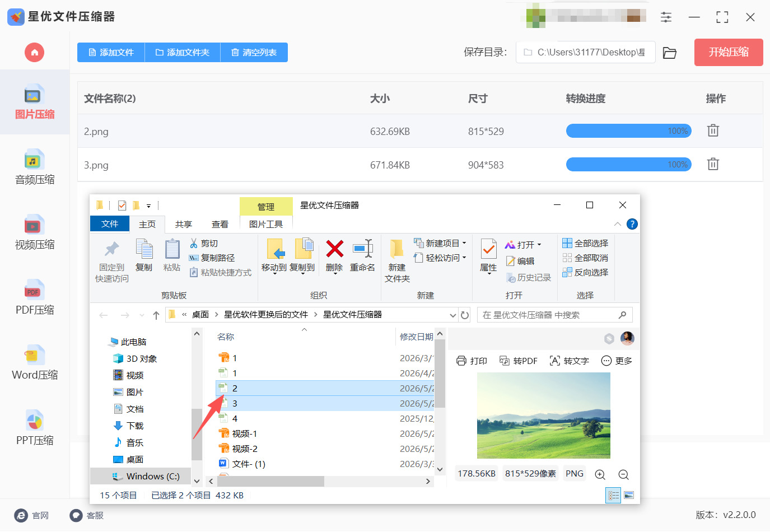This screenshot has width=770, height=532.
Task: Expand the address bar history dropdown
Action: tap(452, 315)
